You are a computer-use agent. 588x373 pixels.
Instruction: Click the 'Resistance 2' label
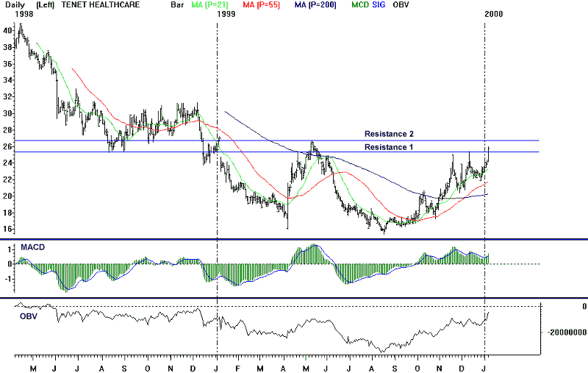pos(389,134)
